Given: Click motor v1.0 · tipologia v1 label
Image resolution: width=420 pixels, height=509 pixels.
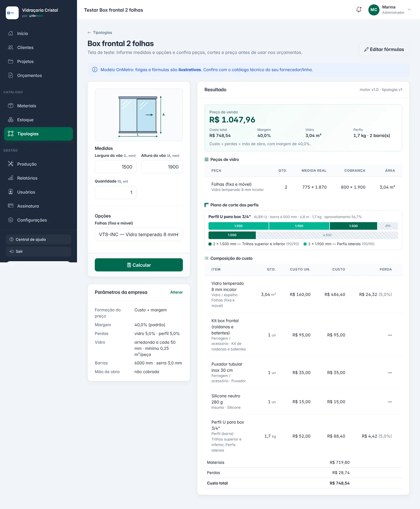Looking at the screenshot, I should point(381,89).
